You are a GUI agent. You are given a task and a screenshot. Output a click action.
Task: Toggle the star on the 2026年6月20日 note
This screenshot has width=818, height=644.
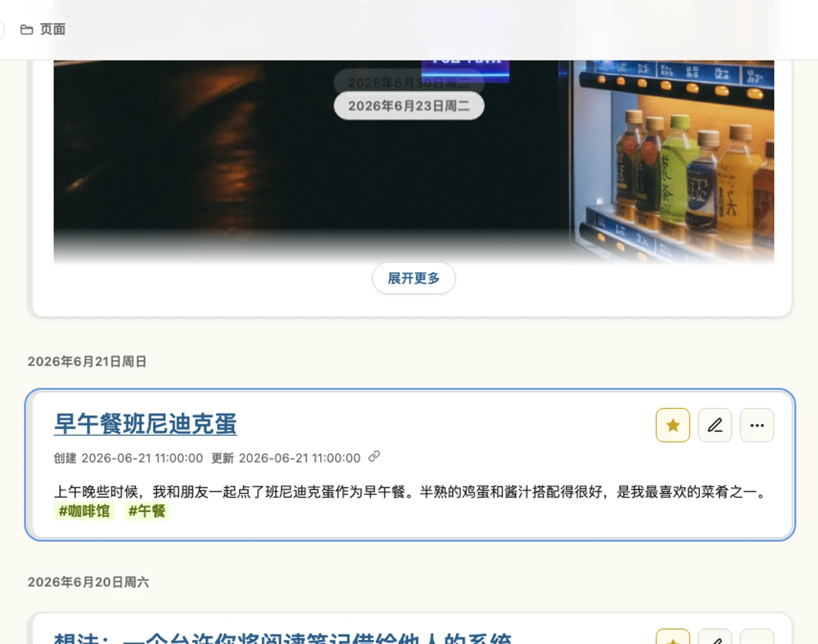(673, 636)
